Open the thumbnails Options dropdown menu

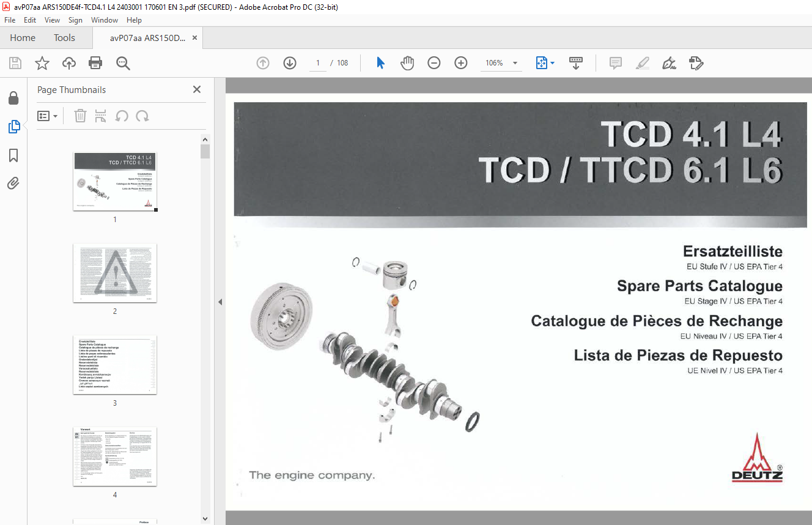tap(47, 116)
